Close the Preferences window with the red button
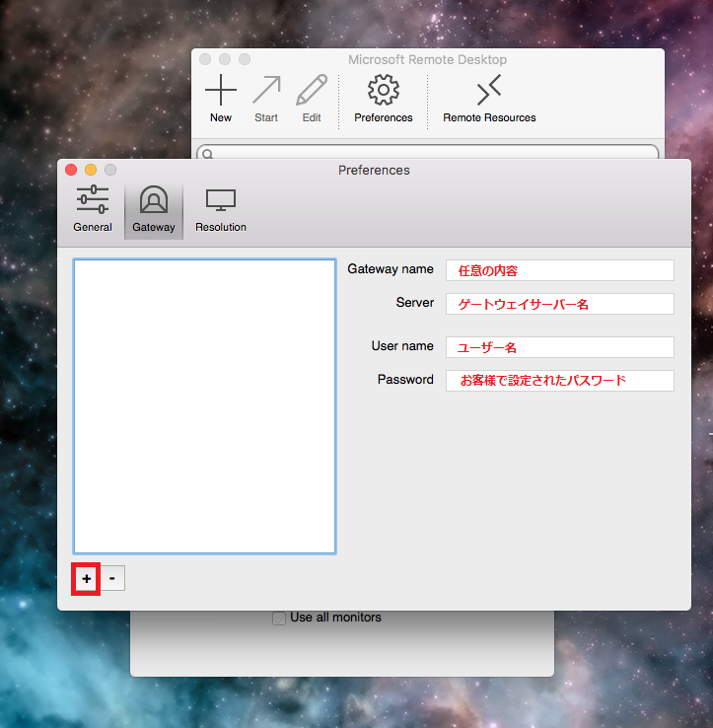This screenshot has height=728, width=713. [x=71, y=170]
